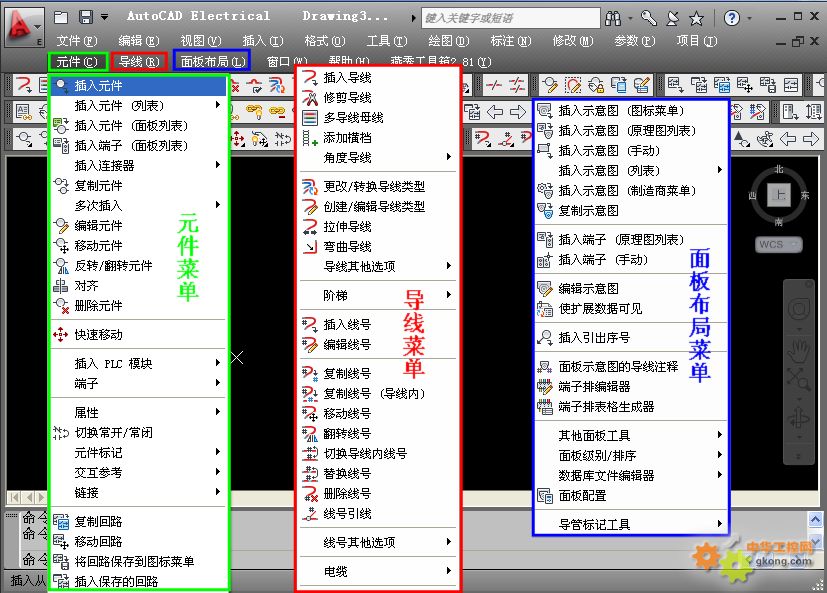Viewport: 827px width, 593px height.
Task: Click the 编辑示意图 icon
Action: (x=544, y=289)
